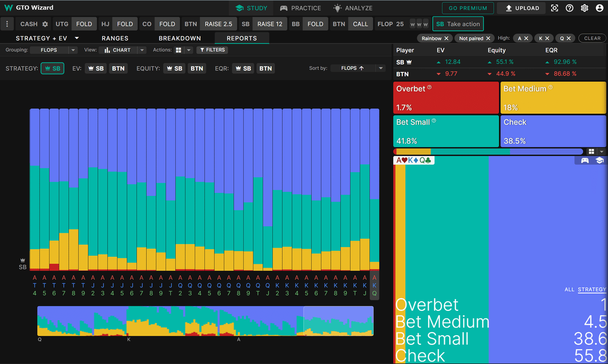This screenshot has height=364, width=608.
Task: Click the red Overbet action tile
Action: [446, 98]
